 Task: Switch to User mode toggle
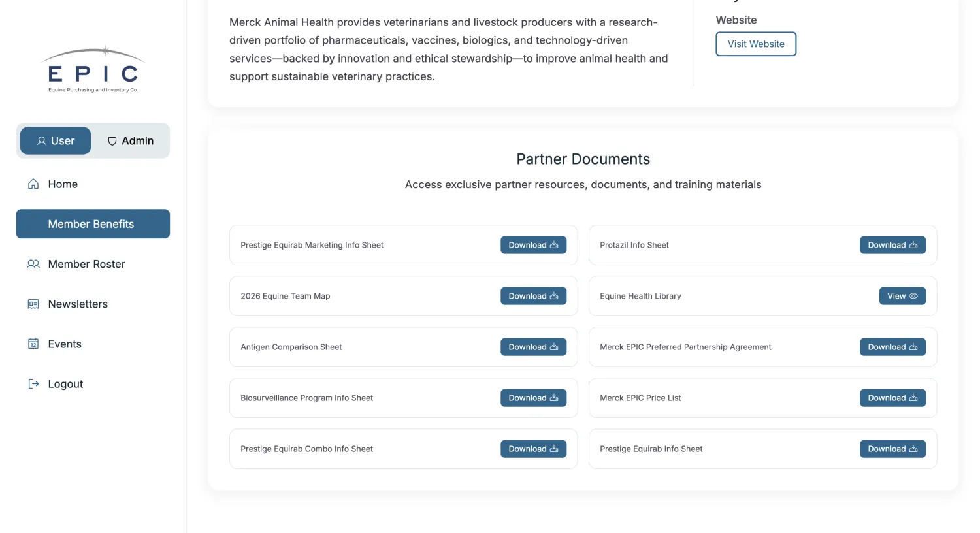point(56,140)
